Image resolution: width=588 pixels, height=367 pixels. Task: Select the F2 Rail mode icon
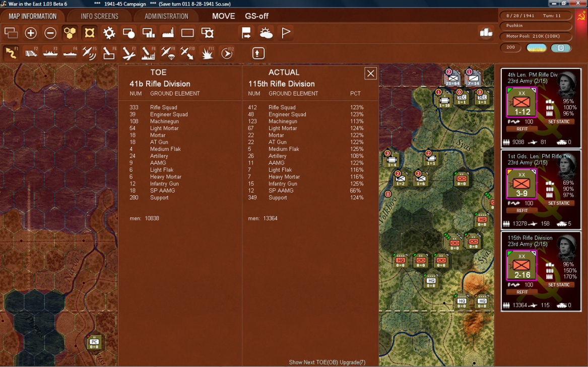(x=31, y=53)
